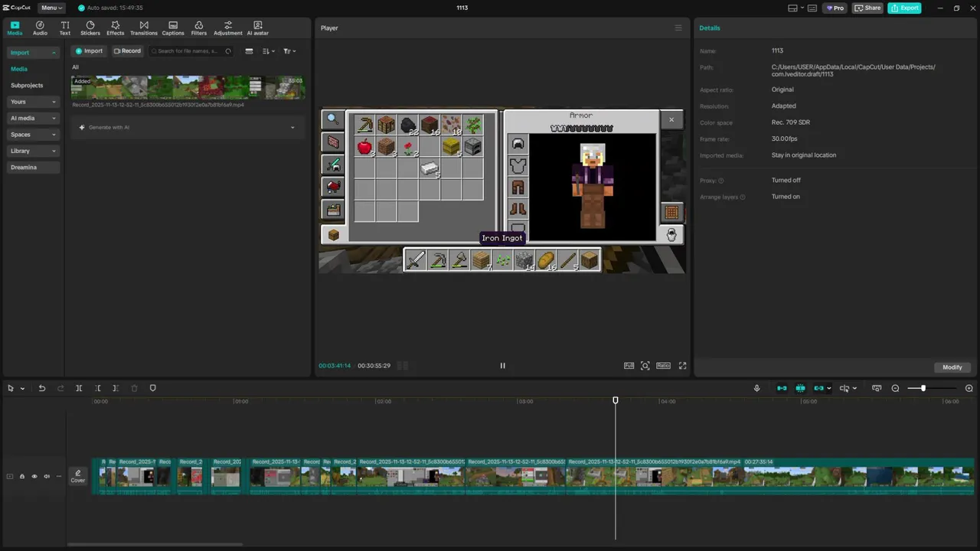Expand Generate with AI panel
This screenshot has width=980, height=551.
pyautogui.click(x=292, y=127)
